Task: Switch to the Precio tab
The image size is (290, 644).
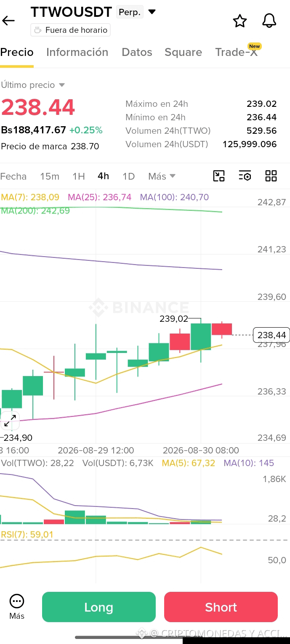Action: click(x=17, y=52)
